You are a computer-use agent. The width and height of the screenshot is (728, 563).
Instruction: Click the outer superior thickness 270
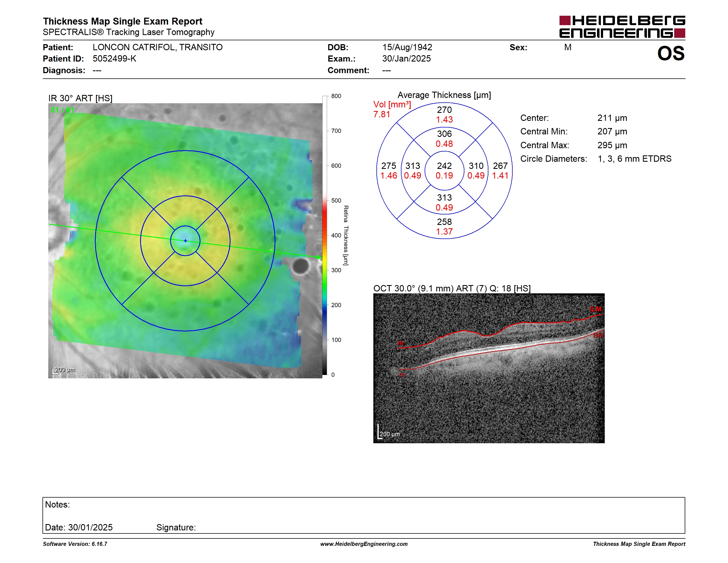point(444,110)
